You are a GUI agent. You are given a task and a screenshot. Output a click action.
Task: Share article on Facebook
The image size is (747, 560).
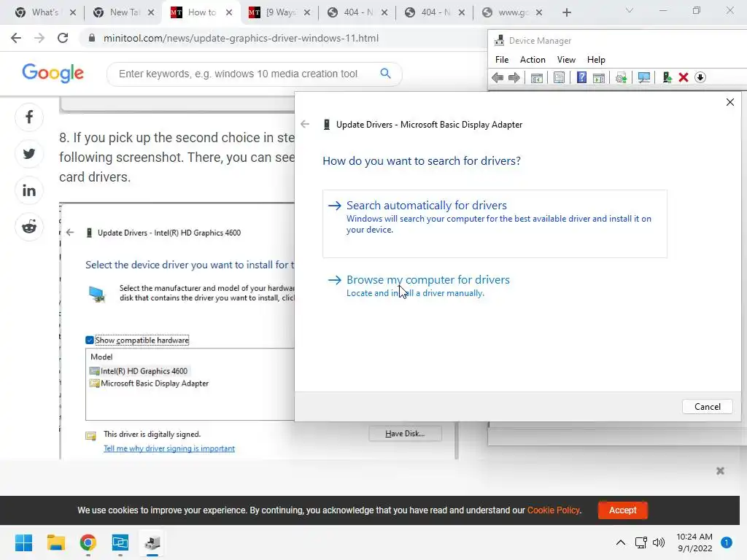29,117
